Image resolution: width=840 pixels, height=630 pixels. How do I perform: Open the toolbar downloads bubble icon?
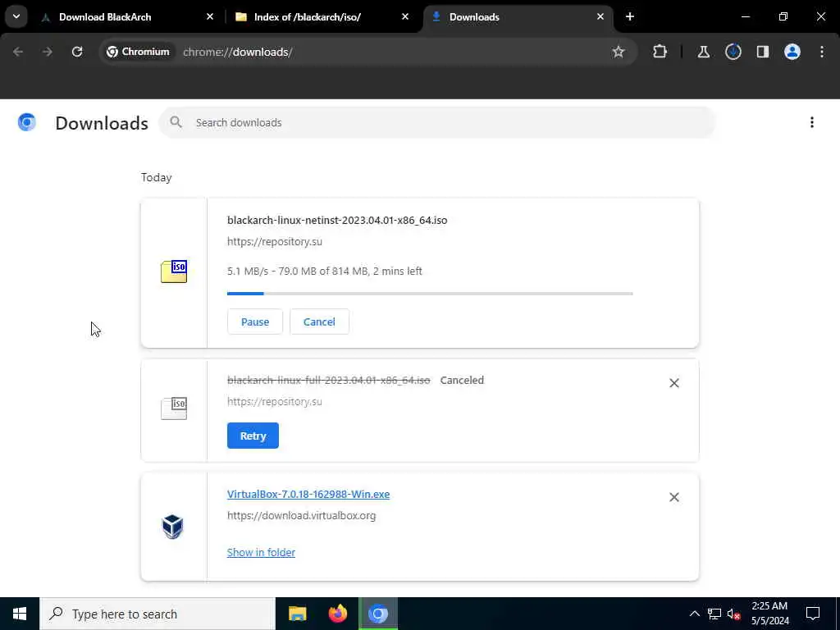[x=733, y=52]
